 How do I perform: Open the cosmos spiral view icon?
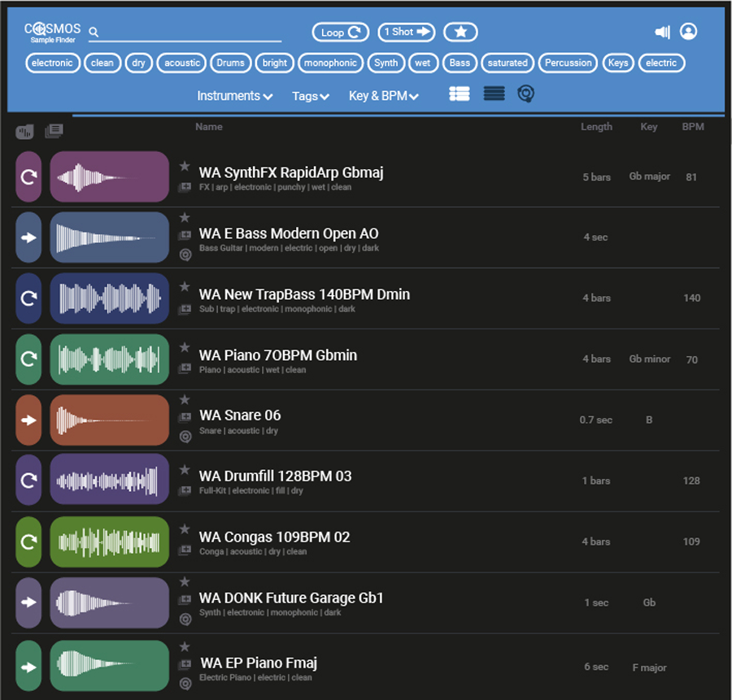click(525, 93)
